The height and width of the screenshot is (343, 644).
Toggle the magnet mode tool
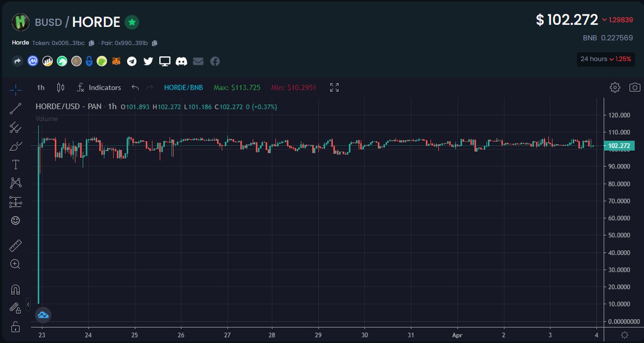(x=16, y=290)
